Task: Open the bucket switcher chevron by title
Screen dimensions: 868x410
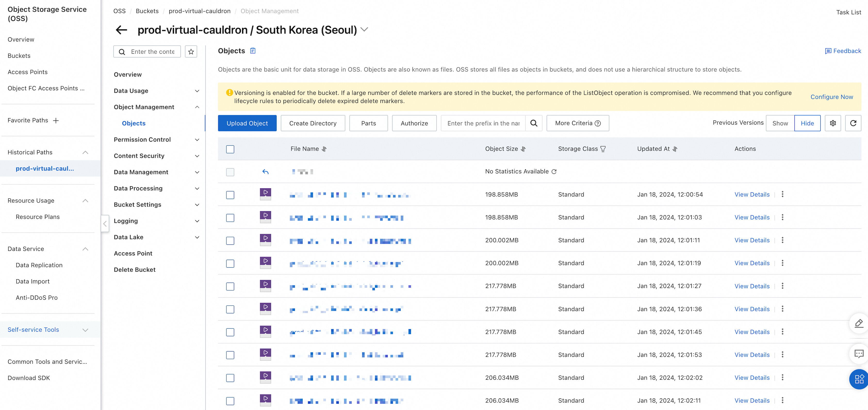Action: pos(364,30)
